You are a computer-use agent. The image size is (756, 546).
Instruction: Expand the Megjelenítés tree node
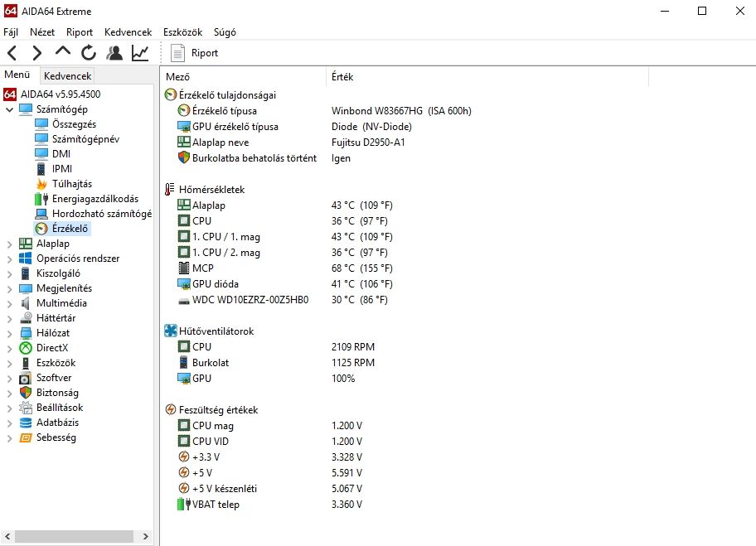click(9, 288)
